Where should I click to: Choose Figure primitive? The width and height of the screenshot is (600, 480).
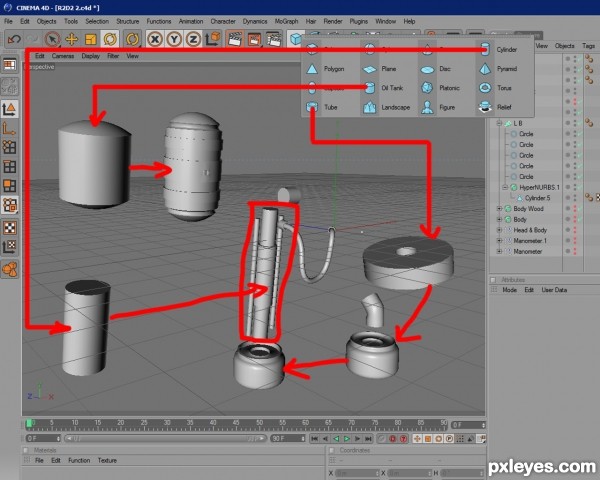(x=438, y=107)
